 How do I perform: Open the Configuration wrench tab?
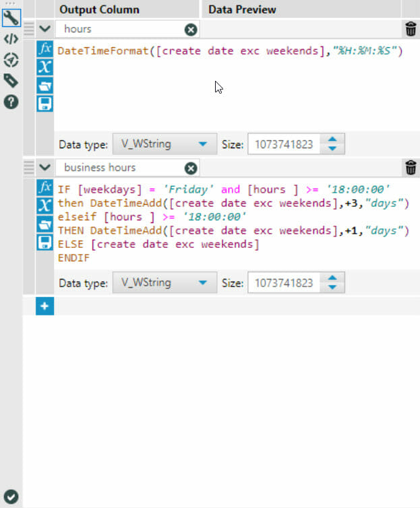11,17
